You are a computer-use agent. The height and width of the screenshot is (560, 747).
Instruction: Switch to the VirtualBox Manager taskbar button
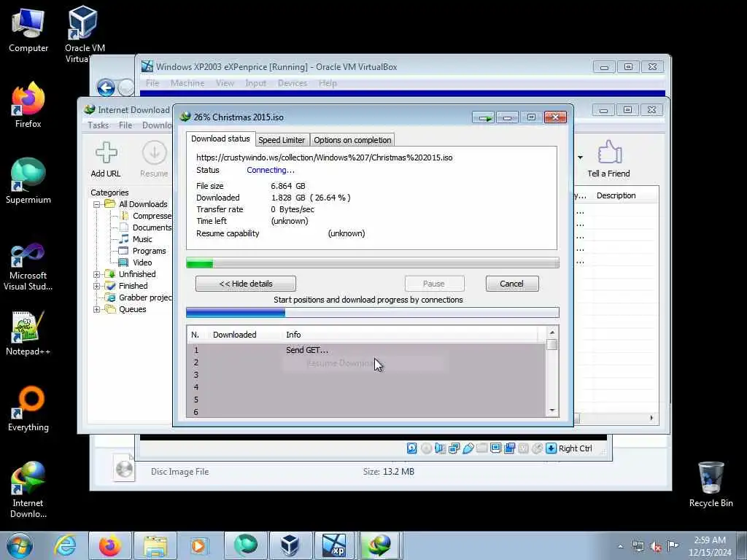point(290,545)
